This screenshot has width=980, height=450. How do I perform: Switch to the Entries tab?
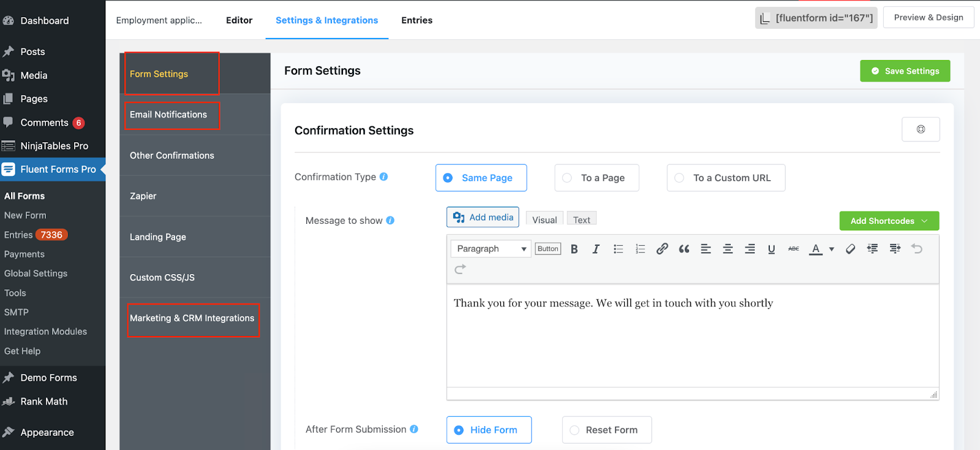pyautogui.click(x=417, y=20)
